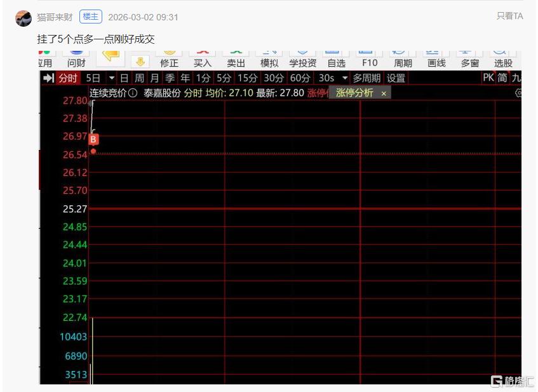Open the 选股 stock screener icon

coord(503,58)
